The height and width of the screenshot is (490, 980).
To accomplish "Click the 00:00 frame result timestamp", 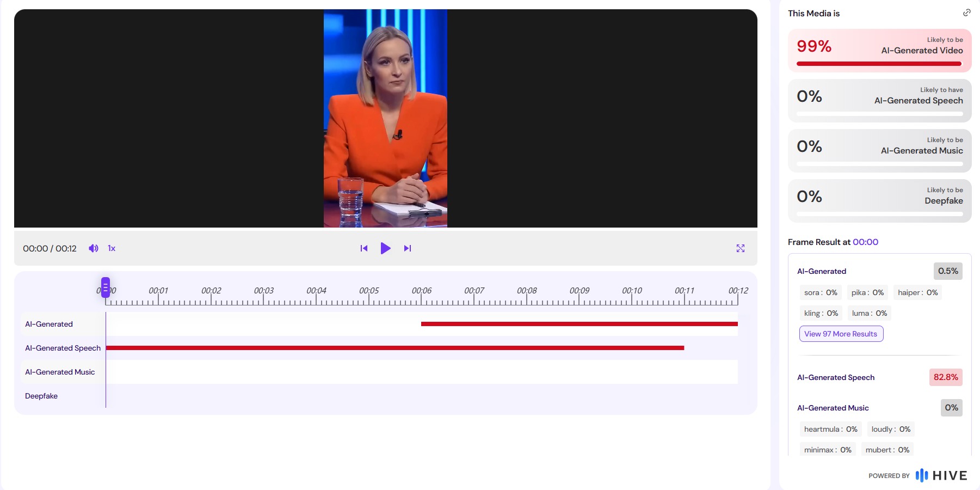I will pos(865,242).
